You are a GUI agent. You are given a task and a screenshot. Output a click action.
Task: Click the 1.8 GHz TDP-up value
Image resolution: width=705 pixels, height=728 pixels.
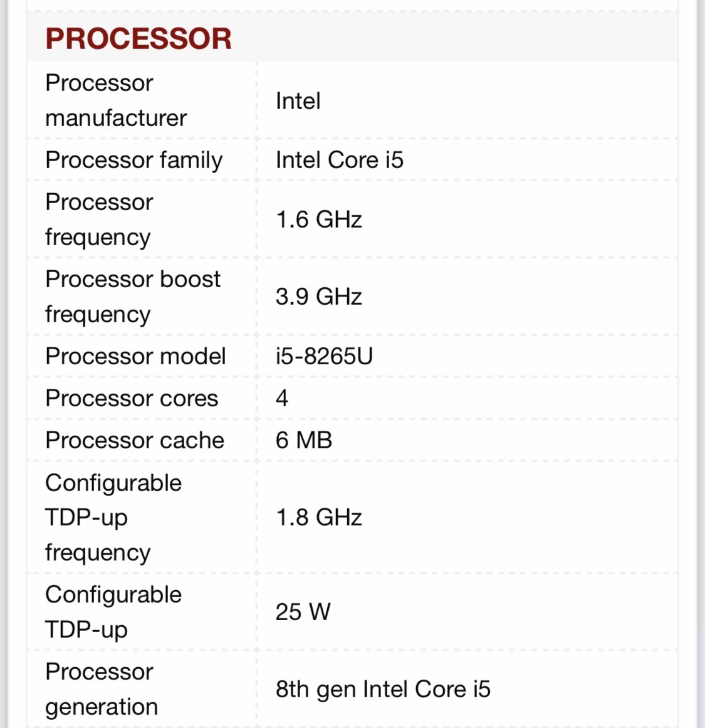pos(319,517)
